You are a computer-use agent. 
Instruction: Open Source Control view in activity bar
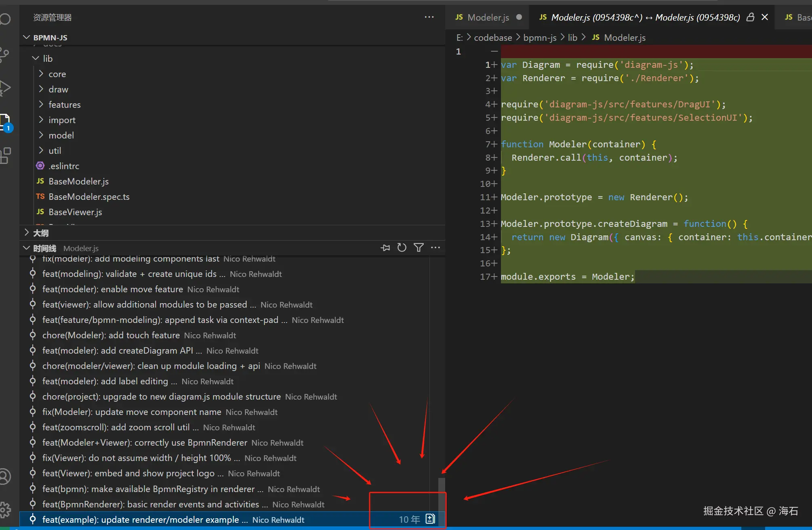point(5,54)
